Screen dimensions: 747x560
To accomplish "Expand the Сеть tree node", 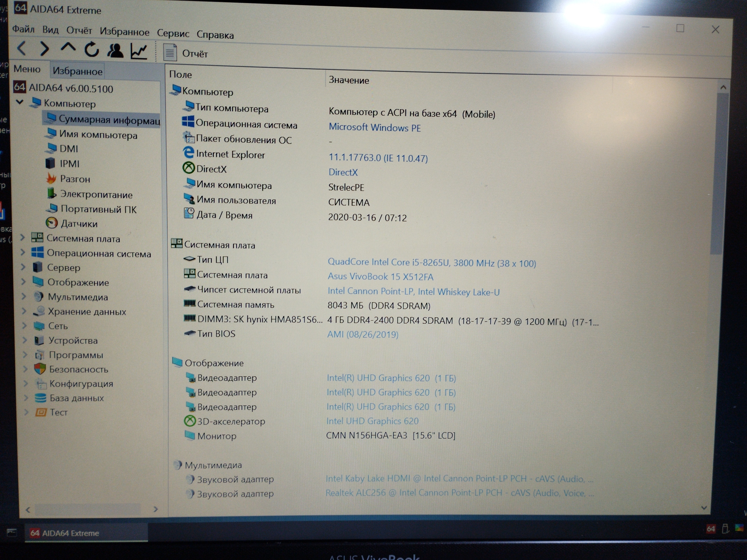I will (x=25, y=325).
